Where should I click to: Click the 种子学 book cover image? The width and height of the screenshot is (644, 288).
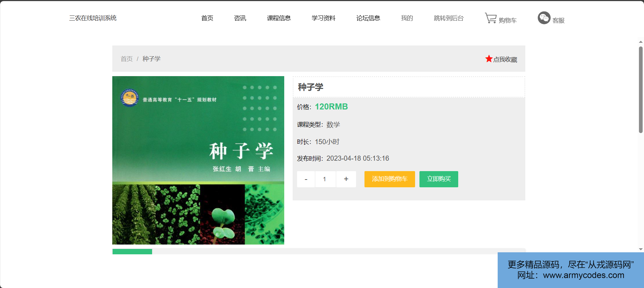(x=198, y=160)
